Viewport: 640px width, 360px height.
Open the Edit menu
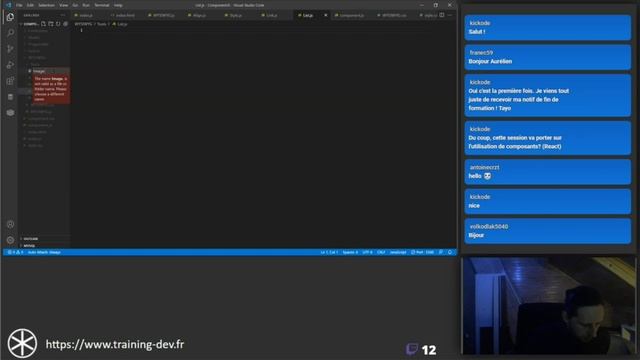coord(30,5)
